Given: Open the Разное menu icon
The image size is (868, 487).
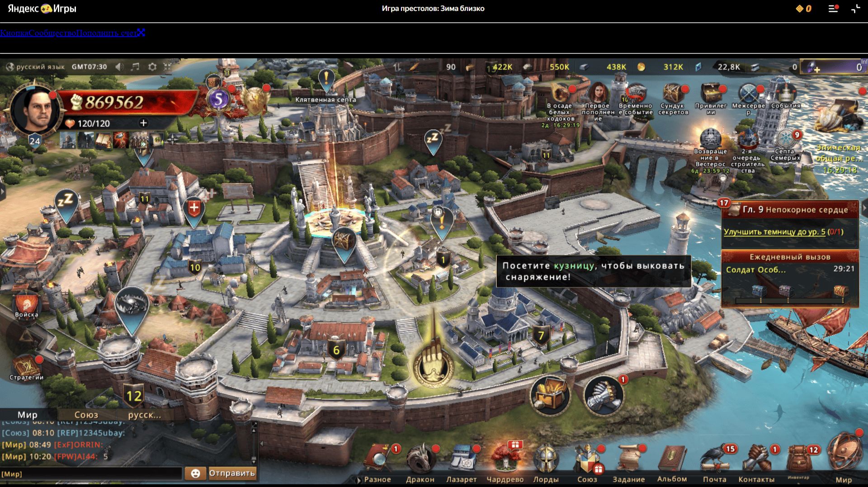Looking at the screenshot, I should tap(378, 459).
